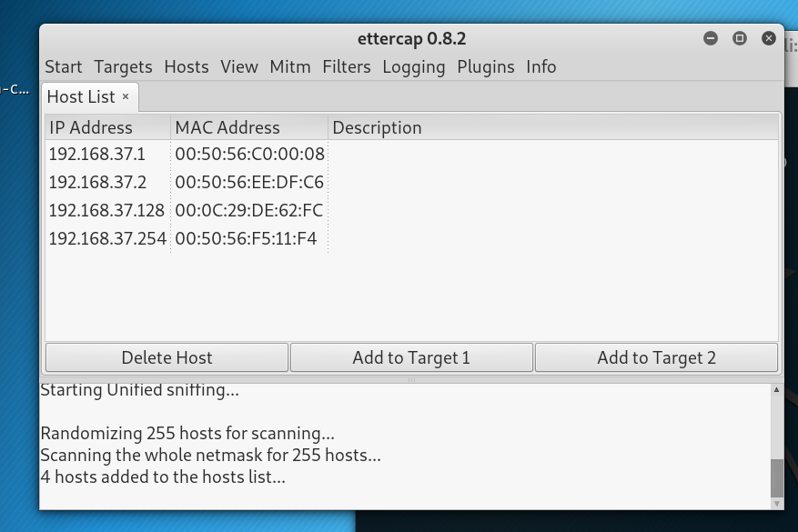Maximize the ettercap window

click(x=740, y=38)
